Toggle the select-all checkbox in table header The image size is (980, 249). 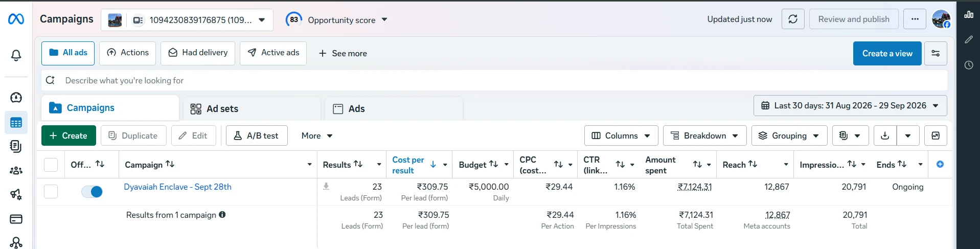coord(51,165)
